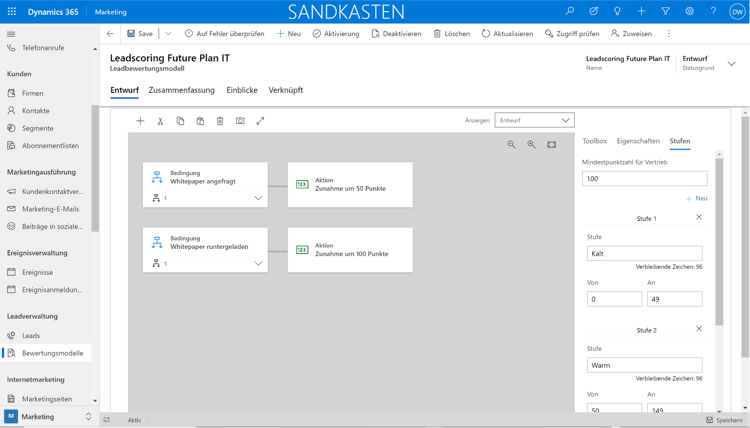Expand the header chevron next to Statusgrund
The height and width of the screenshot is (428, 750).
click(731, 63)
